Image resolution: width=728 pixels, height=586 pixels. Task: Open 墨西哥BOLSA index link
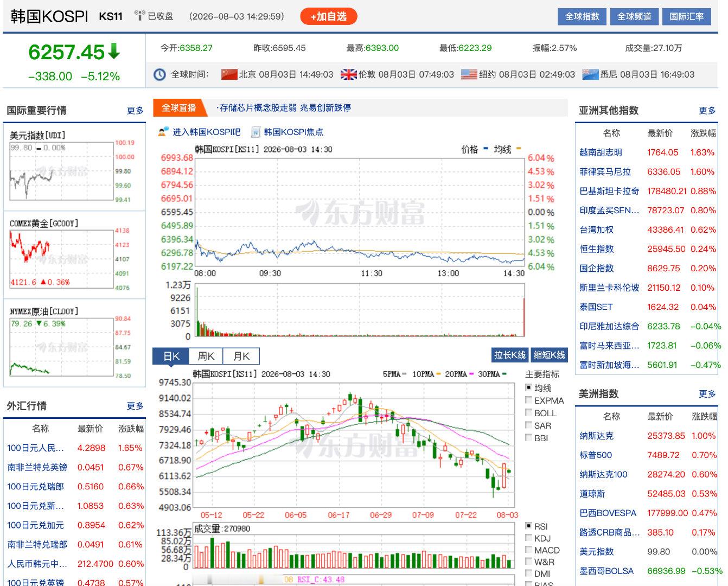606,571
